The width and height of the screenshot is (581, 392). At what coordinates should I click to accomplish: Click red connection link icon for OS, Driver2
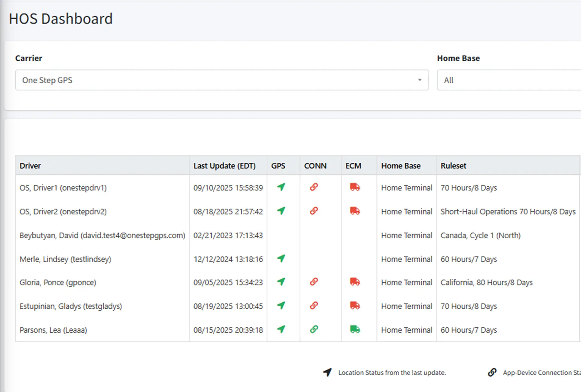click(314, 211)
